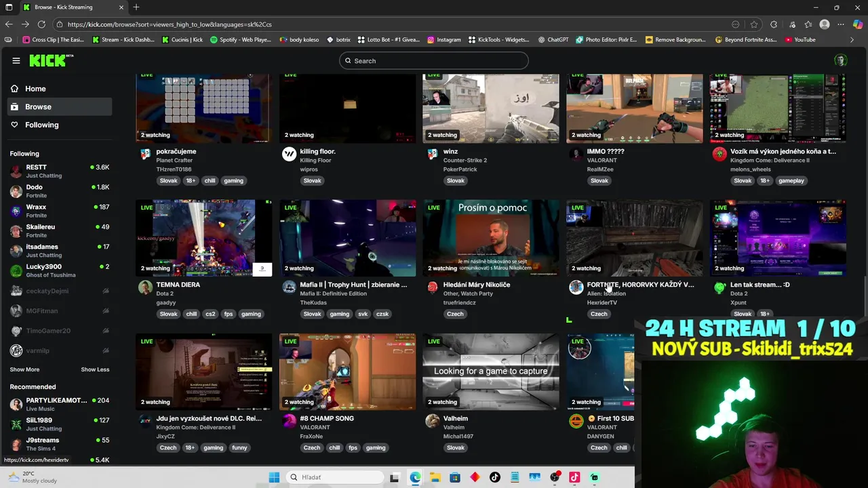The height and width of the screenshot is (488, 868).
Task: Switch to the Browse - Kick Streaming tab
Action: click(x=73, y=7)
